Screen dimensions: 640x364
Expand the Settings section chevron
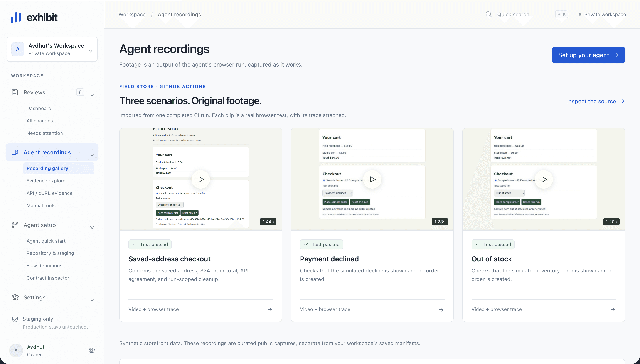tap(92, 300)
